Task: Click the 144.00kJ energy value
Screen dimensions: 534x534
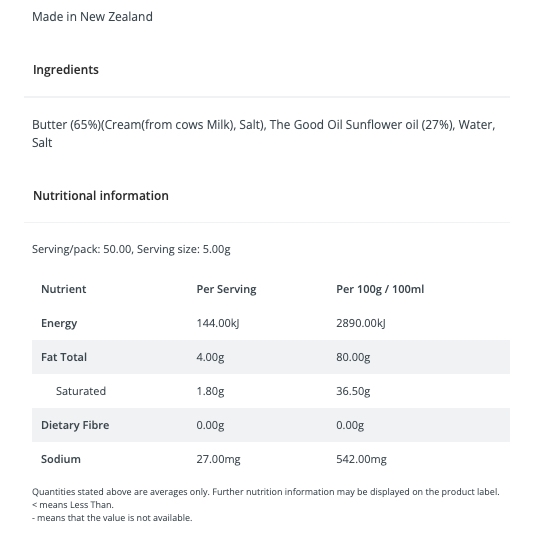Action: click(x=218, y=323)
